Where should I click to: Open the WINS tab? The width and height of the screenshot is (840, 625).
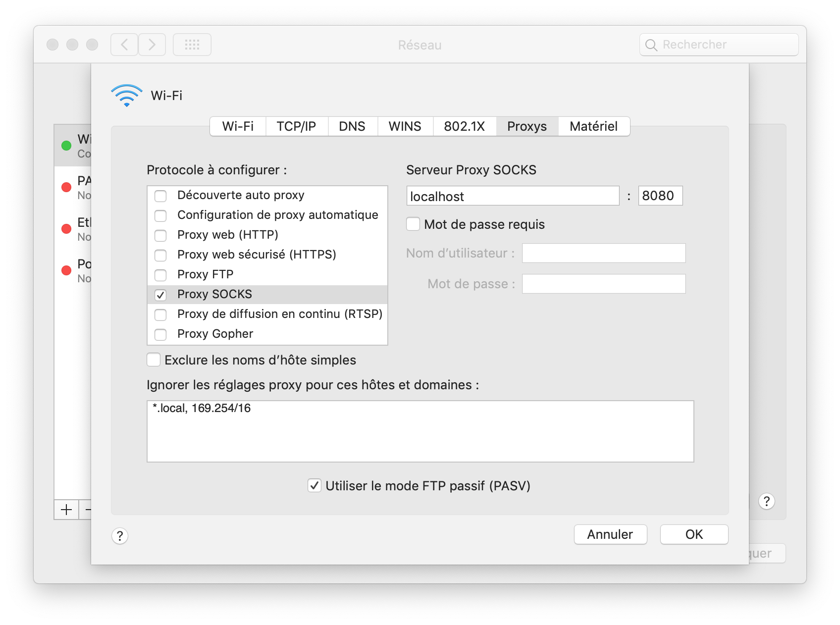405,126
